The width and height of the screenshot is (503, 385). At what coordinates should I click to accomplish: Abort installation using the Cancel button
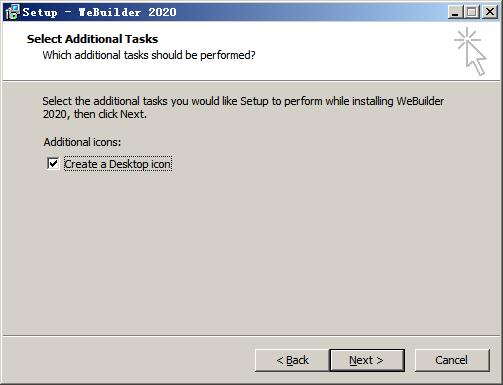tap(452, 360)
